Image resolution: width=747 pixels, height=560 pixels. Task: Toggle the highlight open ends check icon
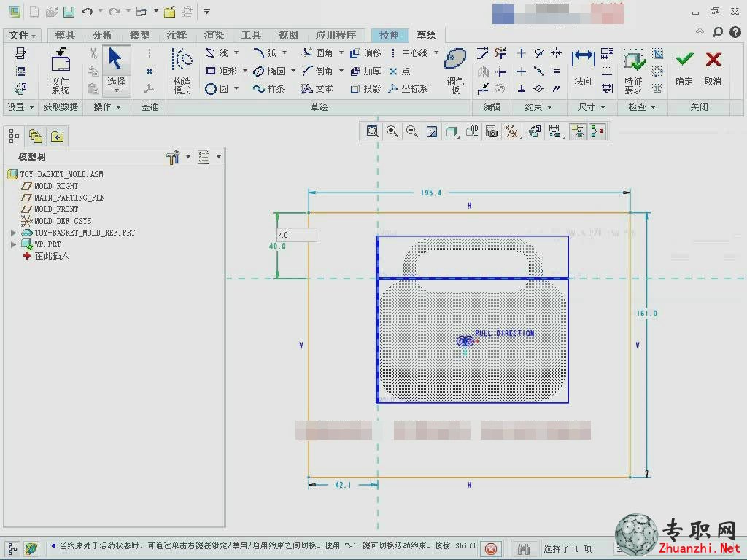click(657, 71)
